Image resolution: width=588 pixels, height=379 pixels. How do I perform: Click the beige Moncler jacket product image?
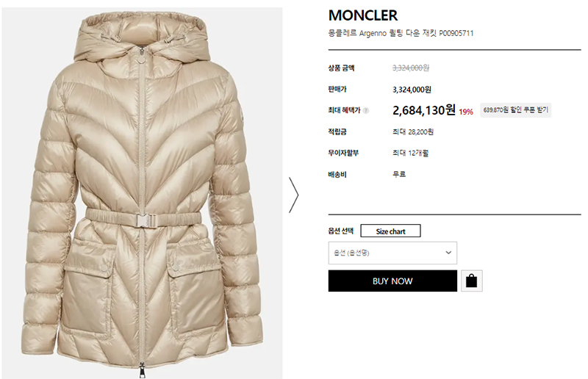(x=142, y=193)
